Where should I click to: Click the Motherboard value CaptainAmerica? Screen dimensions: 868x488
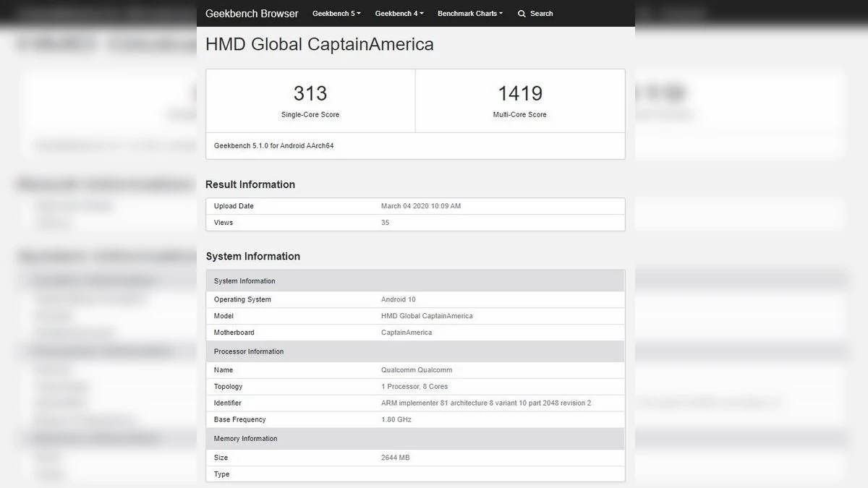click(406, 333)
